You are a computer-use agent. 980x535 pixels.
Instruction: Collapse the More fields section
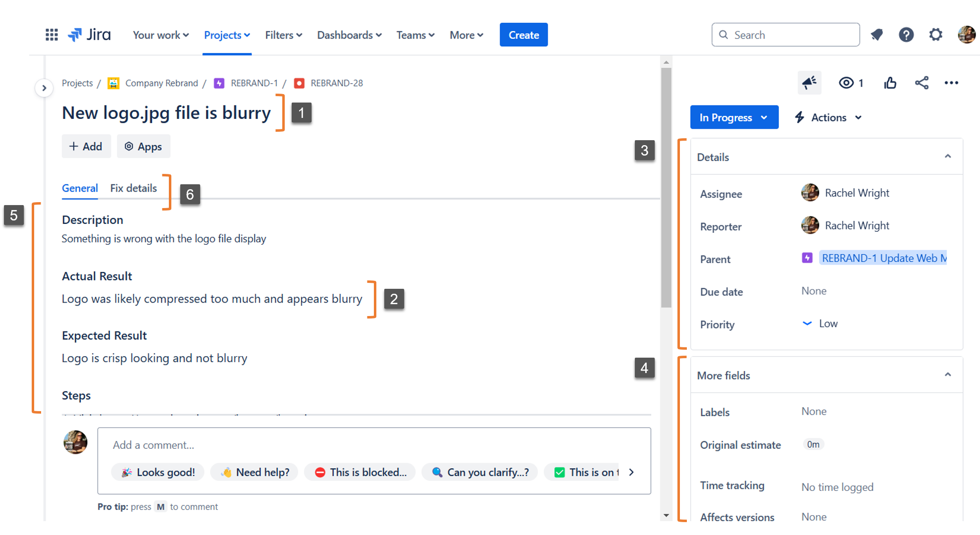(948, 374)
